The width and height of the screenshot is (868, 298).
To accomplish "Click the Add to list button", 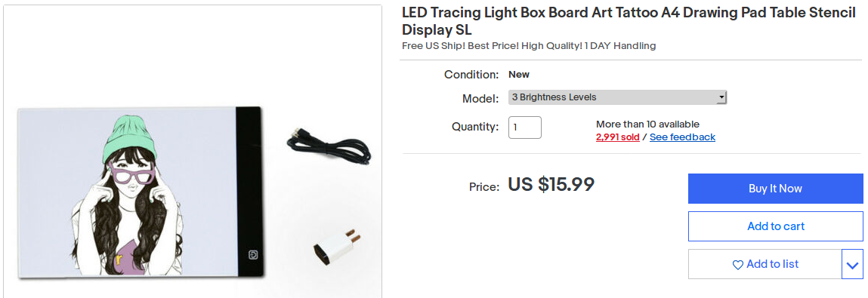I will pos(765,264).
